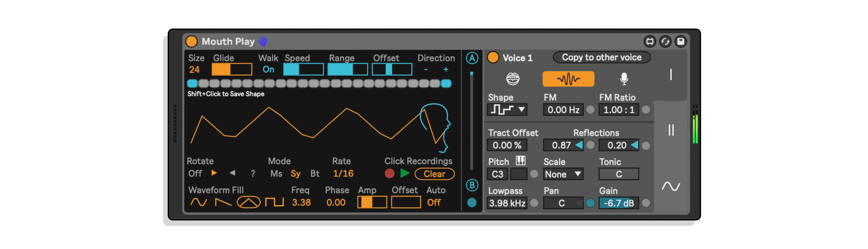Click the Tract Offset 0.00 % field
The height and width of the screenshot is (249, 868).
507,145
